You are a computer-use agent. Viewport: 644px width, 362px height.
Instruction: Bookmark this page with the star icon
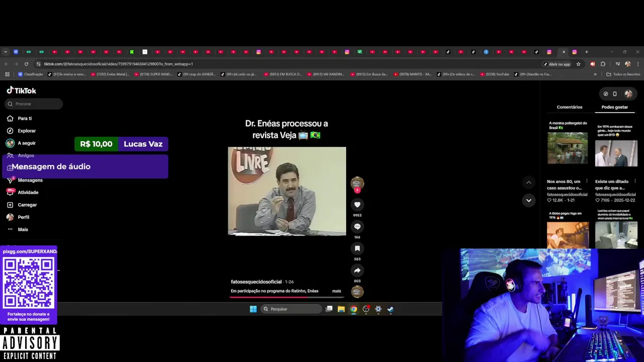[x=578, y=64]
